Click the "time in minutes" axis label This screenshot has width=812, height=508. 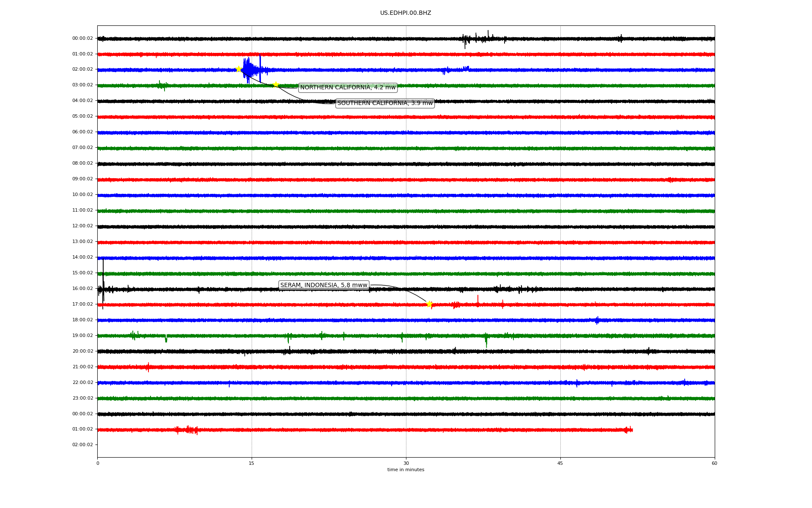point(406,470)
